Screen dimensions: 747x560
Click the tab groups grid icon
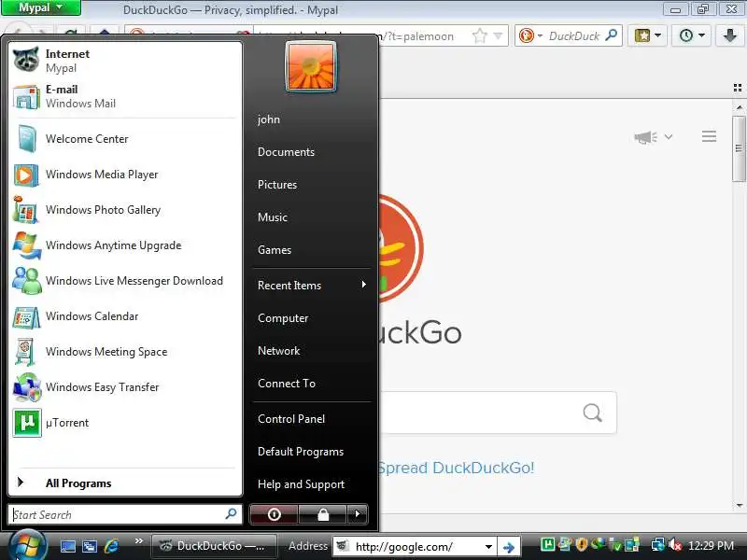point(738,88)
